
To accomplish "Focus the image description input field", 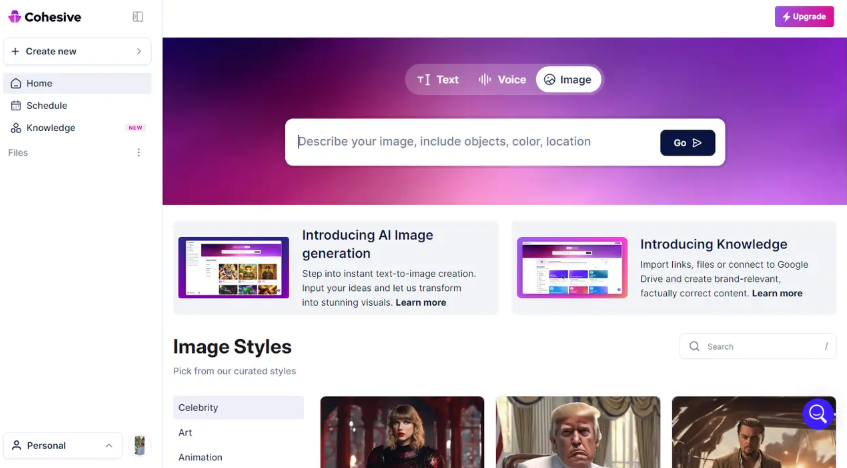I will point(474,142).
